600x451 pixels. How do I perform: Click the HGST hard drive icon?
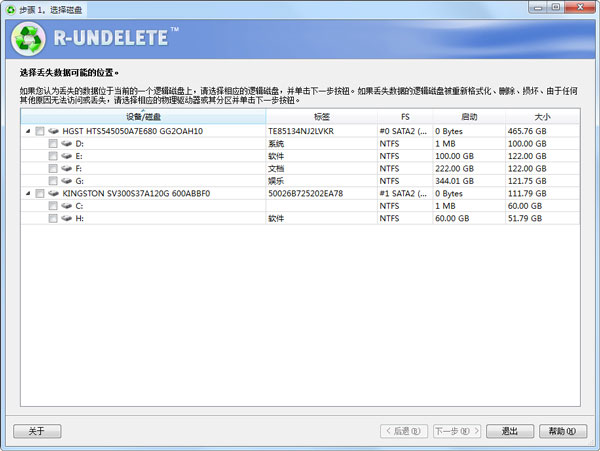(x=54, y=131)
